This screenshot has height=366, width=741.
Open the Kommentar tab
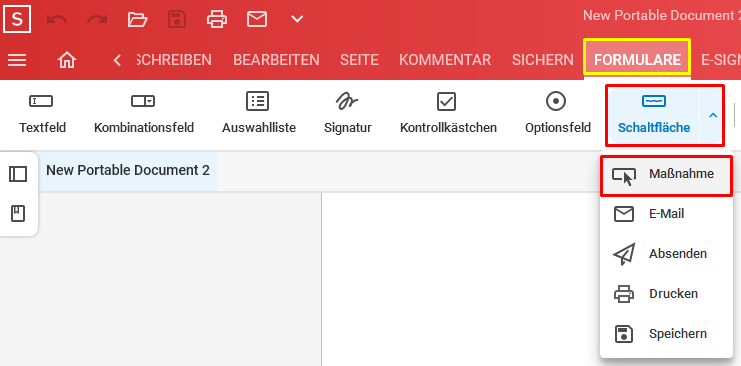445,60
